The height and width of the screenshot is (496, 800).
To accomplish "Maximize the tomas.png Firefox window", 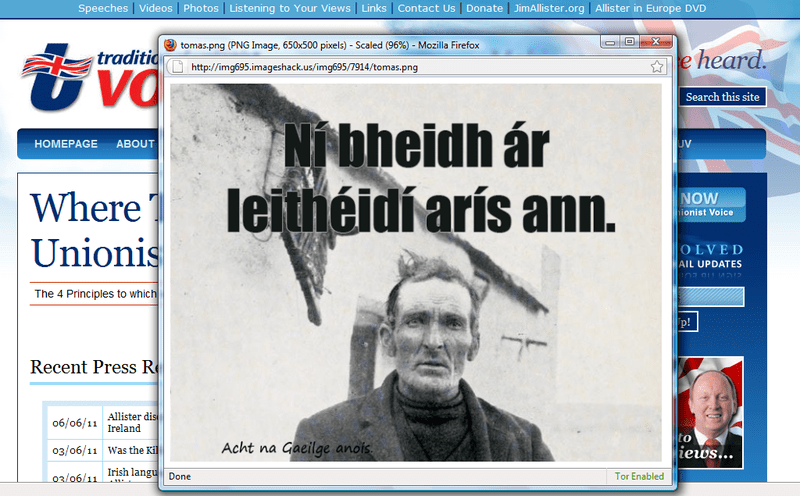I will point(629,43).
